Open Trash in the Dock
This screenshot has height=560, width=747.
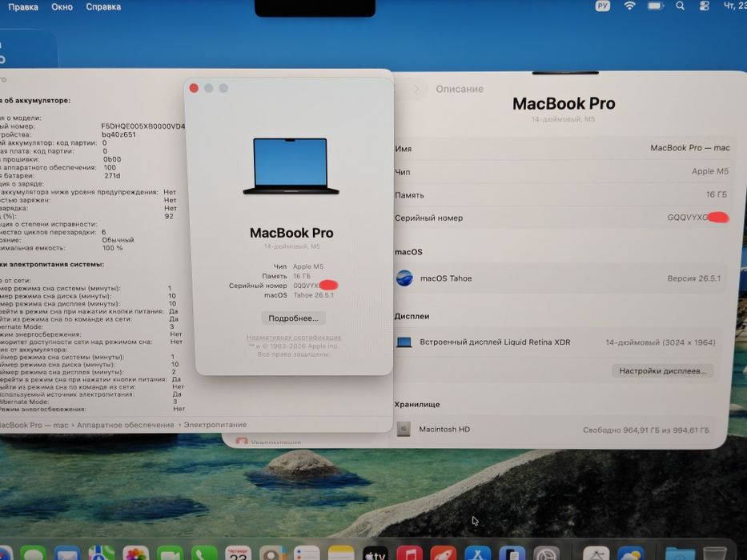point(715,554)
